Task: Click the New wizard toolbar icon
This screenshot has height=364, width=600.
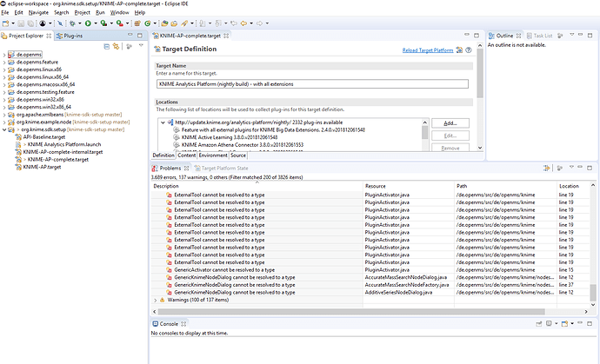Action: (6, 23)
